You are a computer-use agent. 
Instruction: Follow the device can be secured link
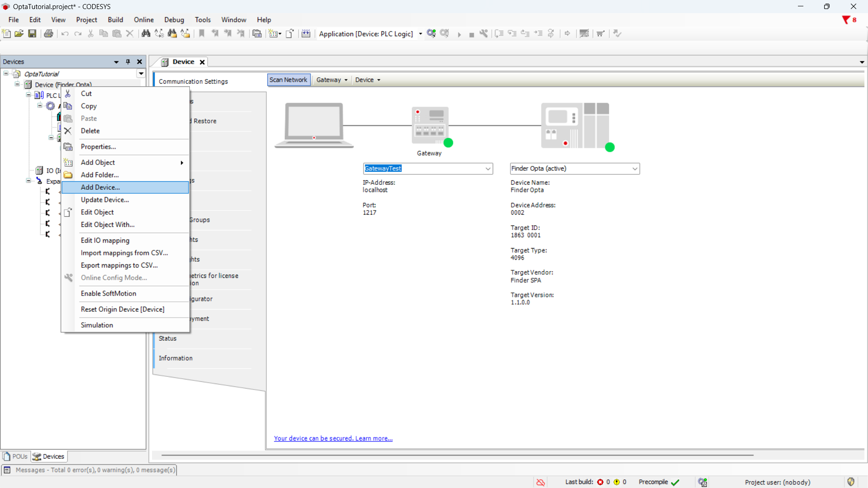333,438
